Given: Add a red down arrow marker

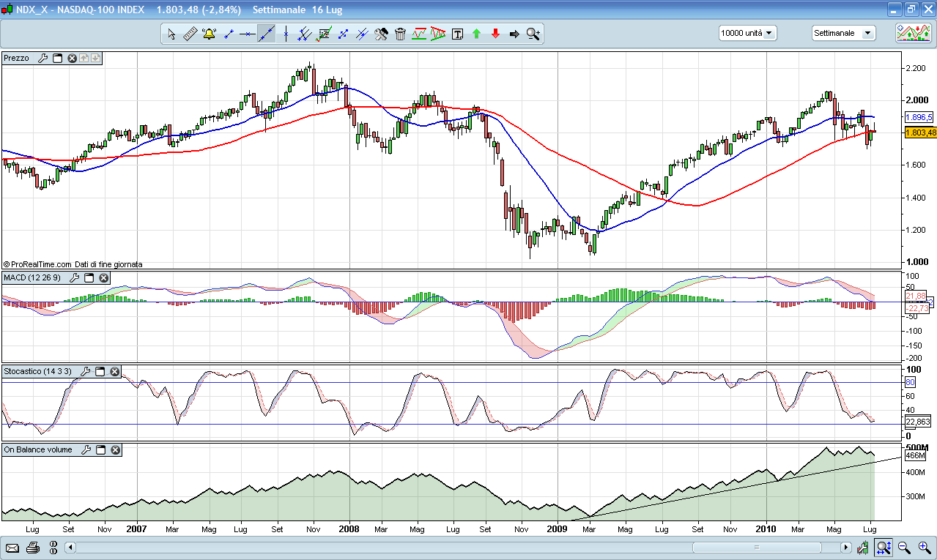Looking at the screenshot, I should [495, 34].
